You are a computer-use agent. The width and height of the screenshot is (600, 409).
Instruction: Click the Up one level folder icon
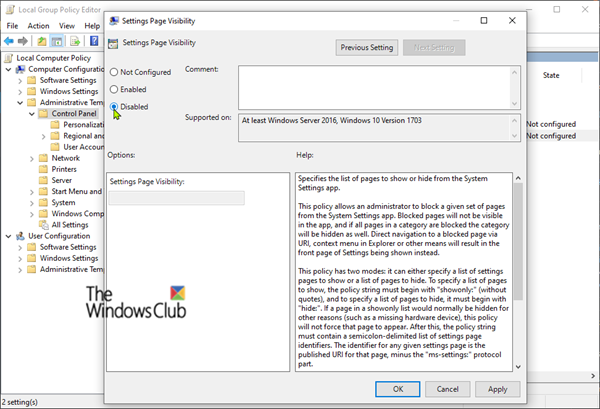click(x=42, y=41)
